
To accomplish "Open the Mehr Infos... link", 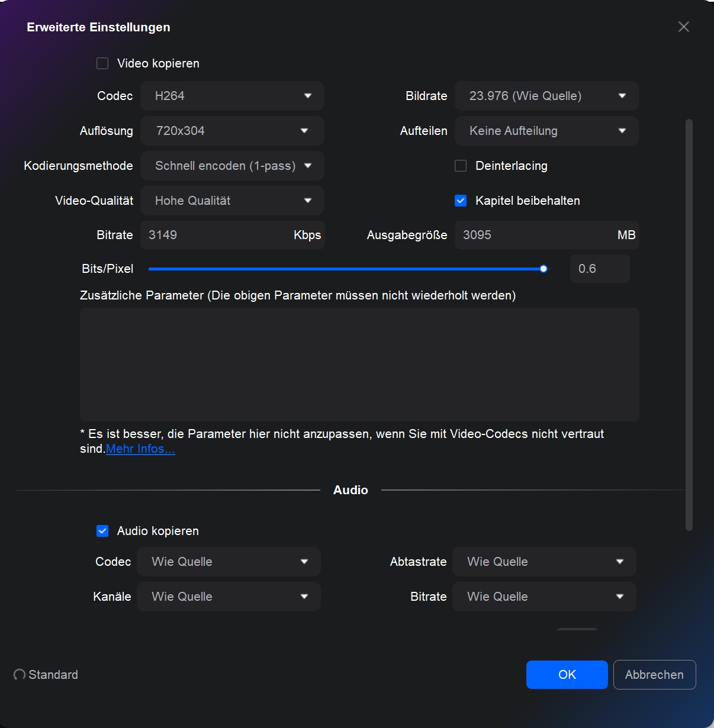I will pos(140,449).
